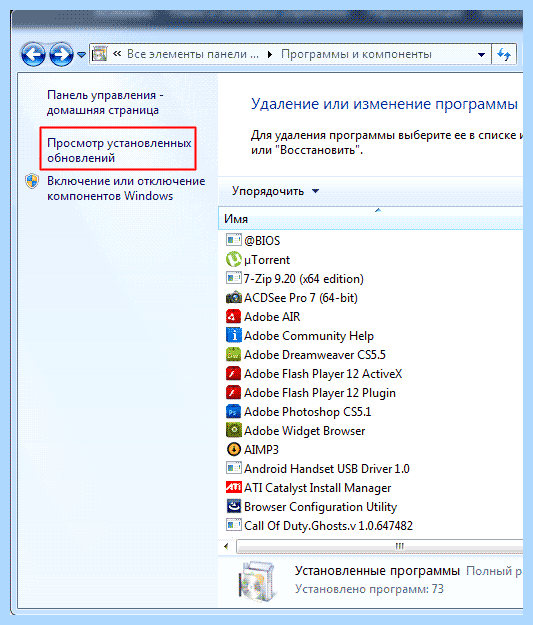This screenshot has height=625, width=533.
Task: Select the ATI Catalyst Install Manager icon
Action: tap(234, 487)
